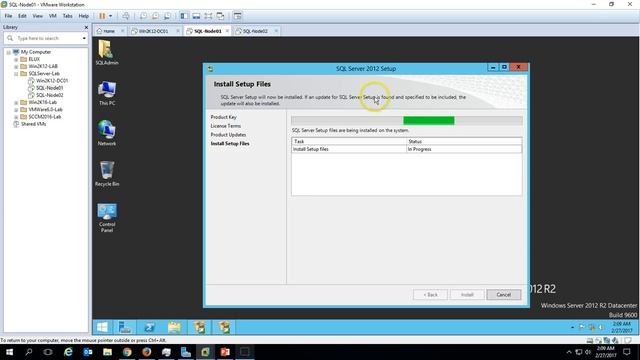Open the Snapshot Manager toolbar icon
Viewport: 640px width, 360px height.
(167, 16)
